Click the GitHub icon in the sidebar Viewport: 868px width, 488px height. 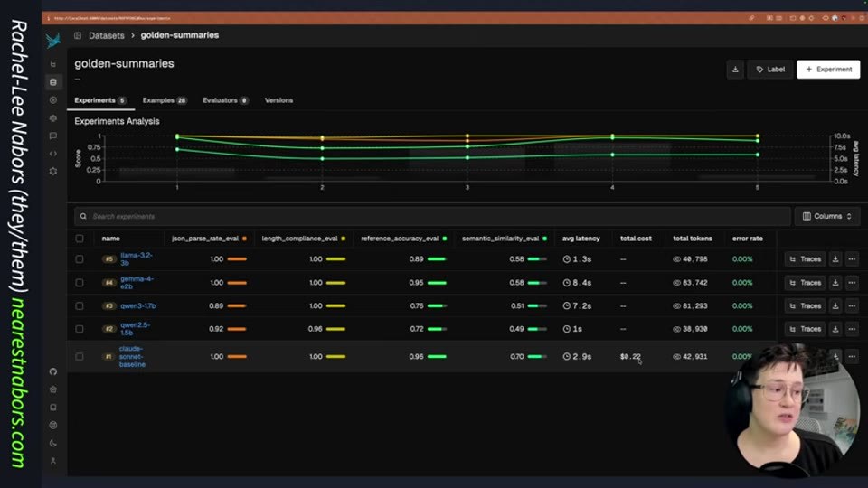53,371
